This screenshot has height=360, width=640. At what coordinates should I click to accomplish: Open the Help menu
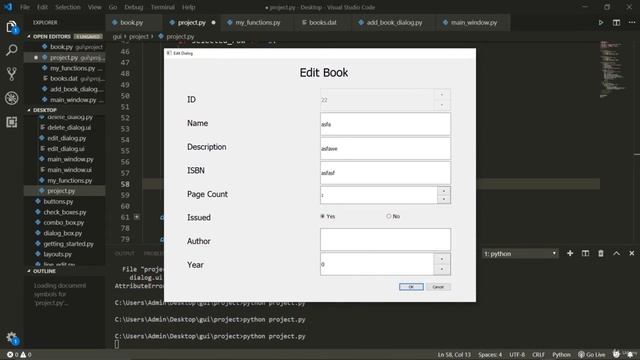pos(188,7)
